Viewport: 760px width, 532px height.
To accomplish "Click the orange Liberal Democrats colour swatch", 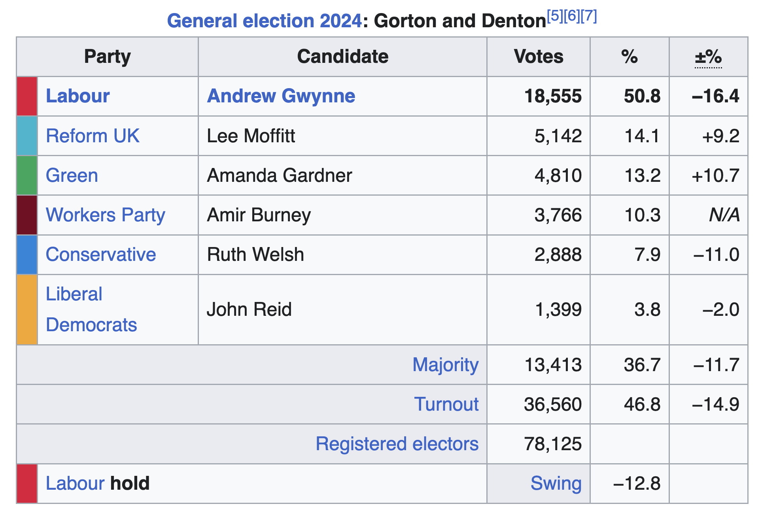I will click(x=27, y=309).
